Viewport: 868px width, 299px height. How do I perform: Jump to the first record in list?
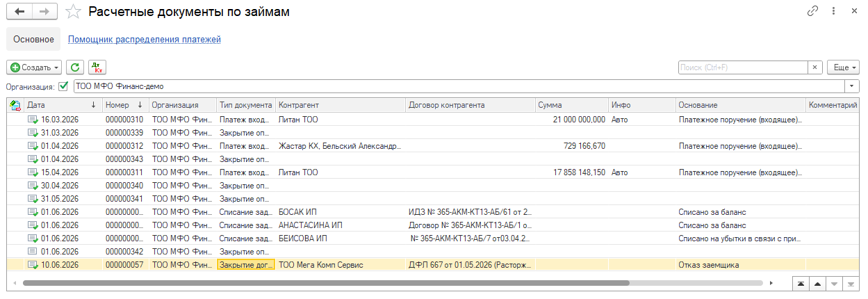click(x=801, y=284)
